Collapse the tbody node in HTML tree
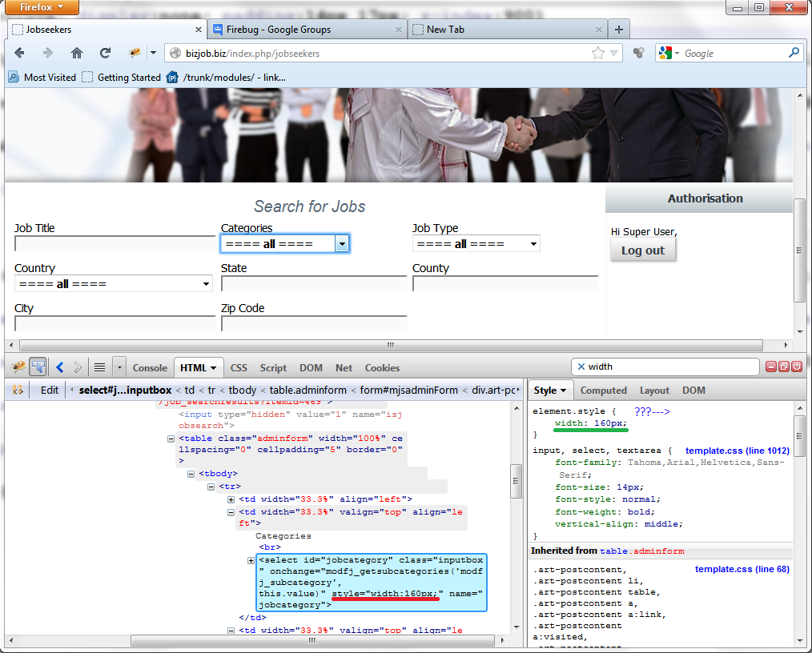 coord(191,474)
